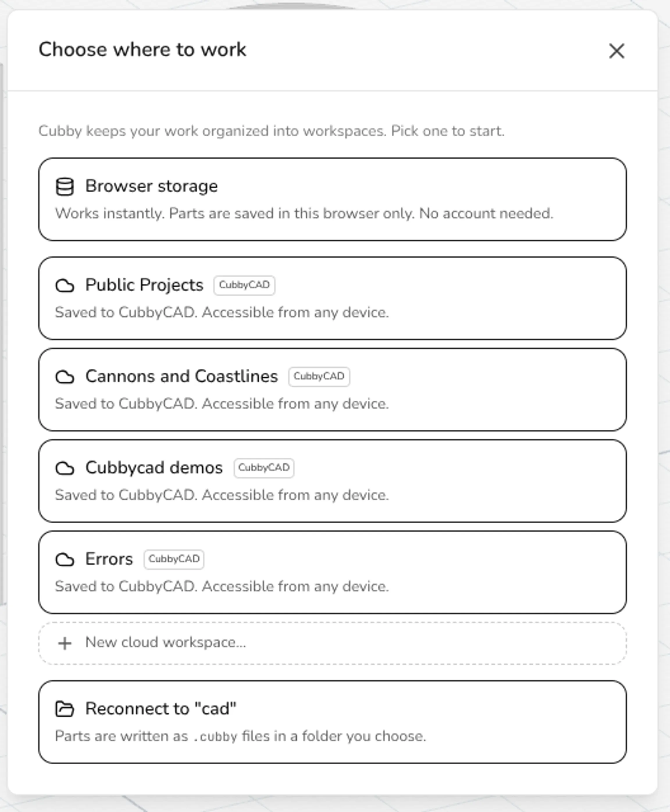Click the cloud icon next to Public Projects
The height and width of the screenshot is (812, 670).
click(x=65, y=285)
